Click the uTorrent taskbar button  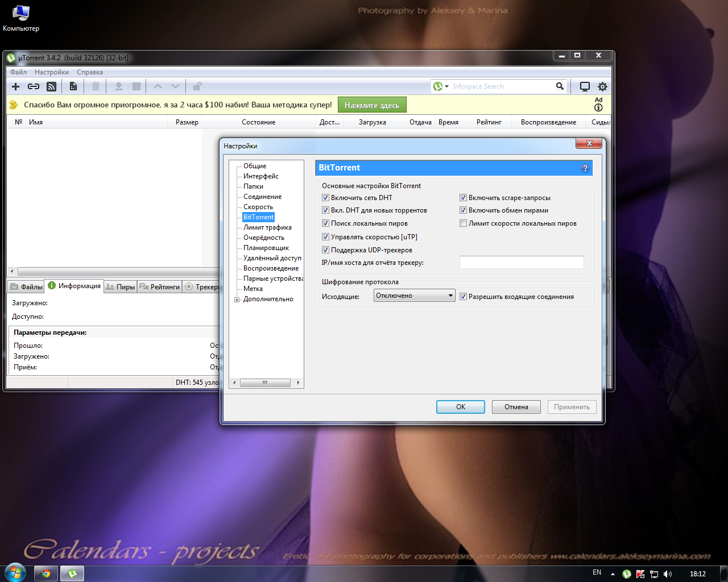tap(72, 573)
